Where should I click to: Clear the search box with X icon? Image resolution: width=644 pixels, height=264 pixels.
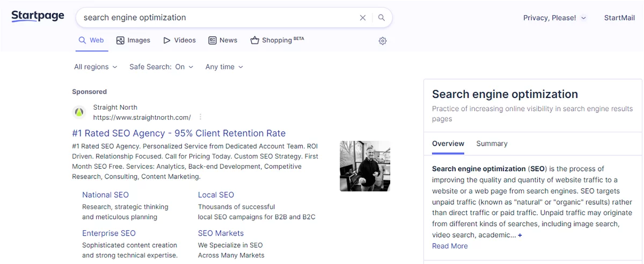coord(363,18)
